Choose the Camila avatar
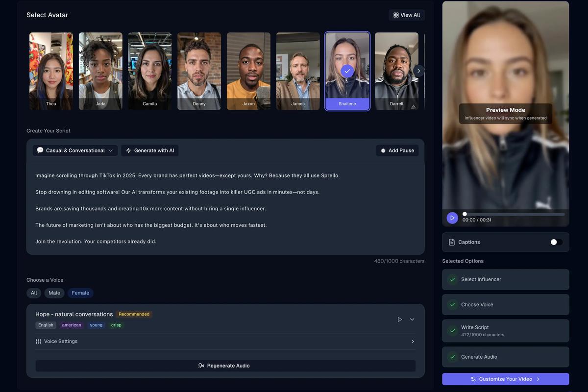This screenshot has height=392, width=588. (150, 71)
